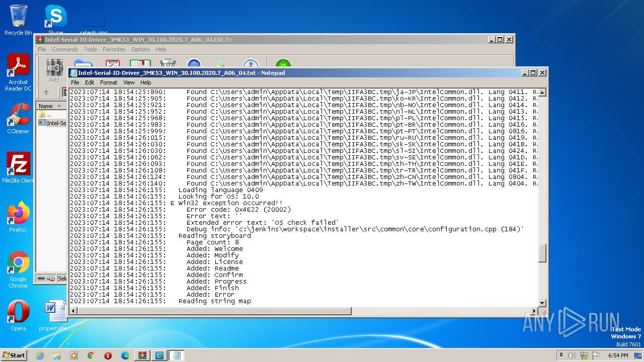Open the Firefox desktop shortcut

click(x=18, y=217)
